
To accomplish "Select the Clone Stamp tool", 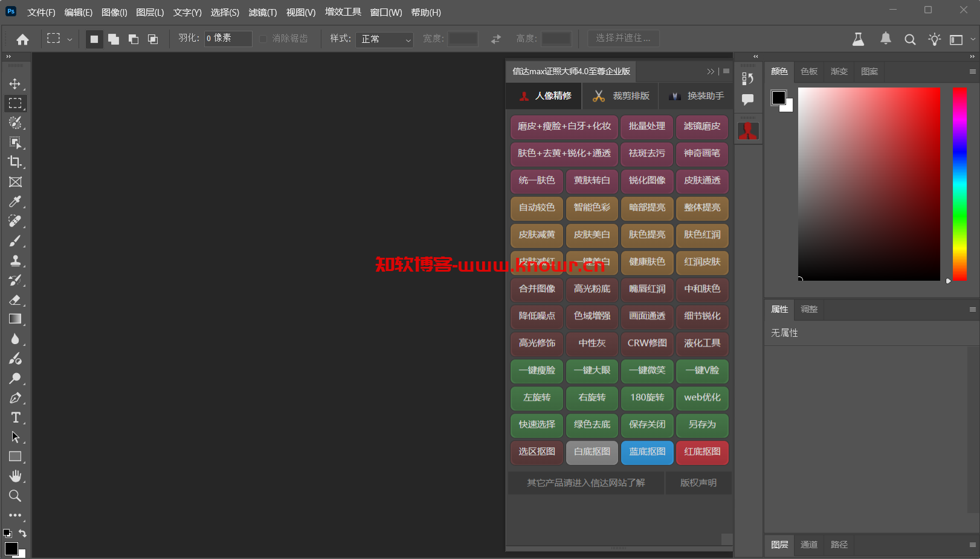I will click(15, 260).
